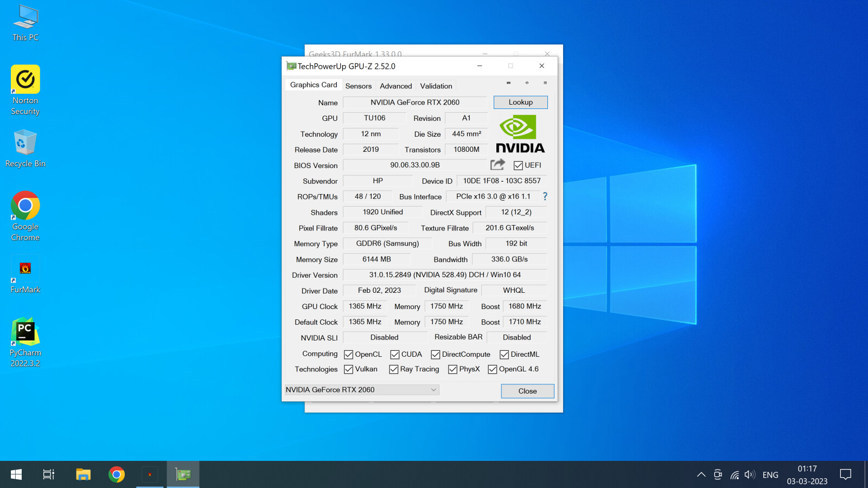Click the Boost clock 1680 MHz field
The width and height of the screenshot is (868, 488).
tap(525, 306)
